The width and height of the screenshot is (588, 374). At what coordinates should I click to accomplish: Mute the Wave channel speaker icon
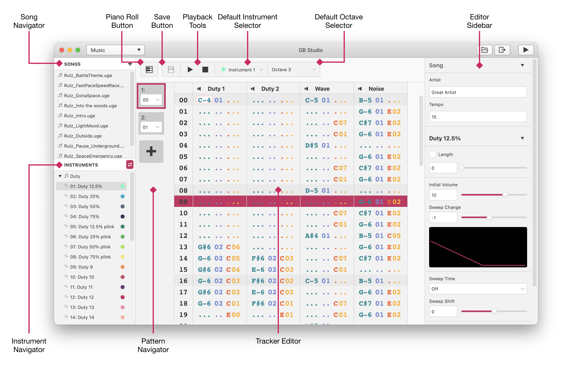pyautogui.click(x=307, y=89)
